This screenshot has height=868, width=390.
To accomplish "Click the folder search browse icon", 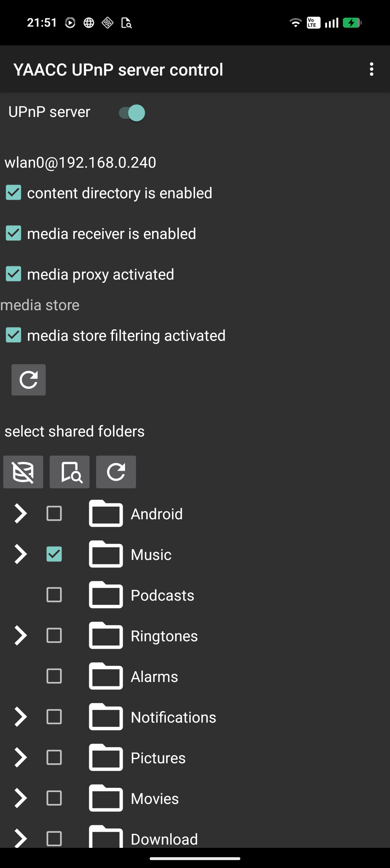I will point(69,472).
